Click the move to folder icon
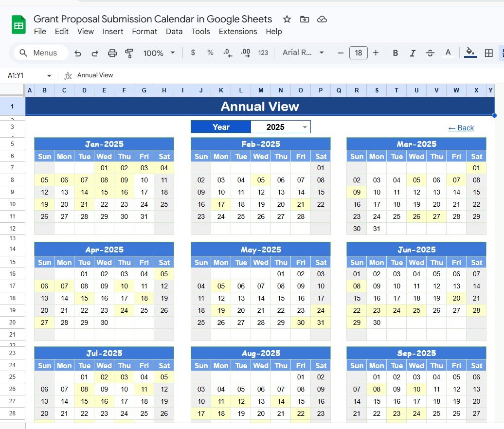This screenshot has height=429, width=504. (x=305, y=19)
